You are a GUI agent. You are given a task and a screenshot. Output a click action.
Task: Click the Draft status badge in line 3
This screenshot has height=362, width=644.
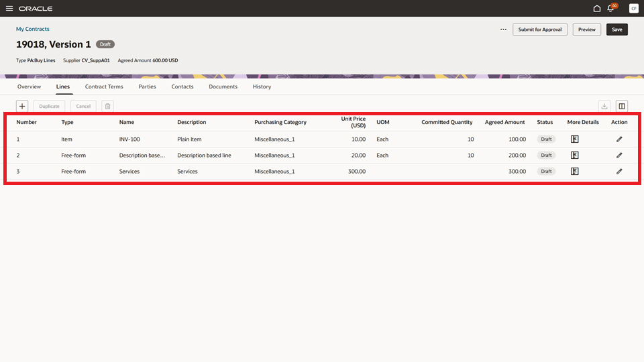546,171
